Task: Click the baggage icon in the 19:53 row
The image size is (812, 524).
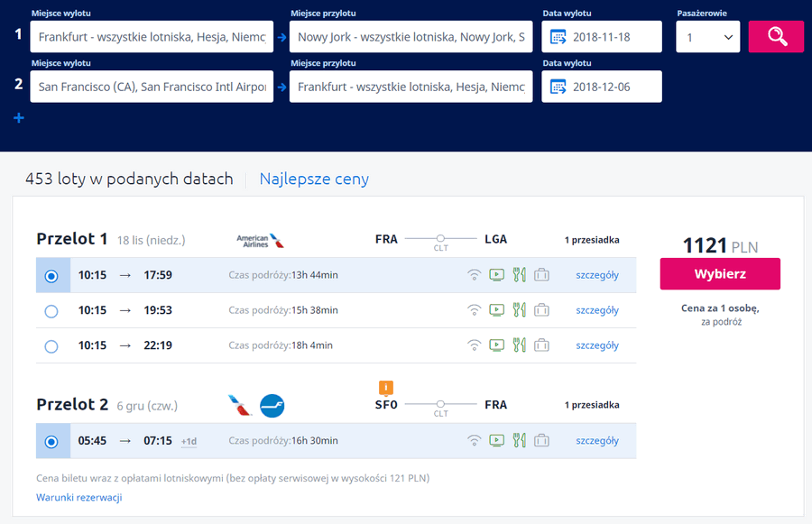Action: point(541,310)
